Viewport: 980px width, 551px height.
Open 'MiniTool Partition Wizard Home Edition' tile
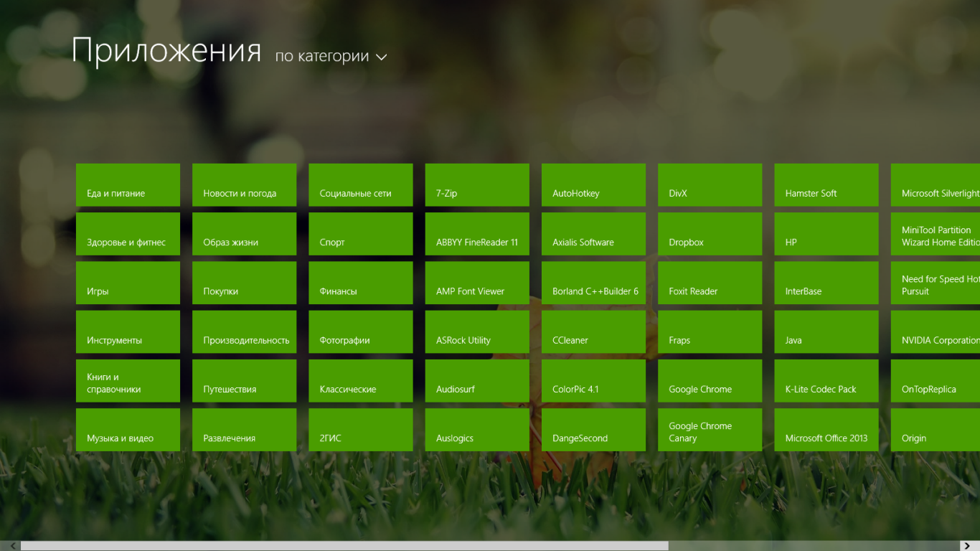(936, 234)
